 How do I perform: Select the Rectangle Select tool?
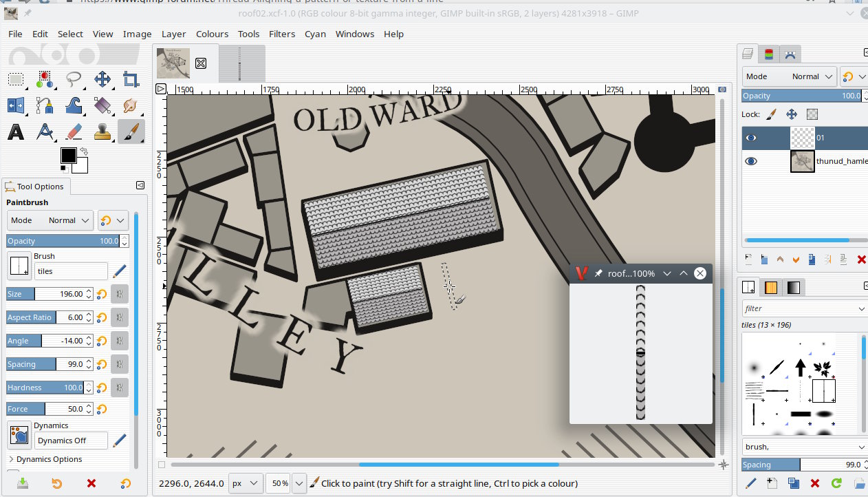[x=16, y=79]
